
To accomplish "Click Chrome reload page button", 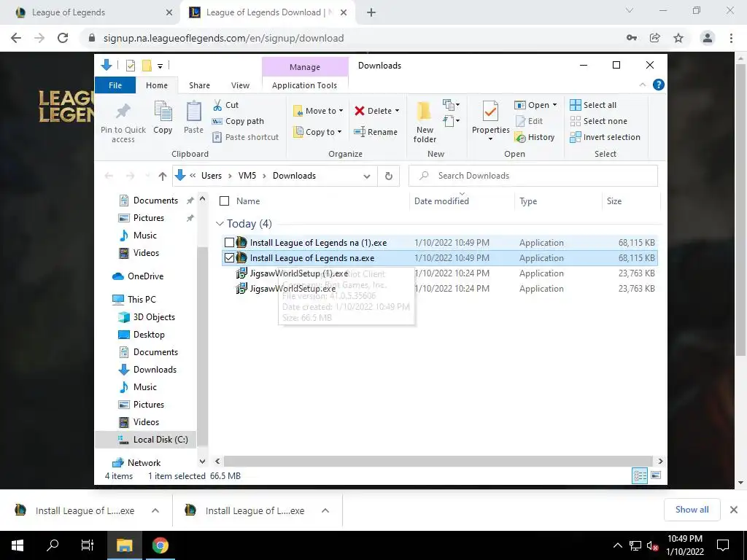I will click(63, 38).
